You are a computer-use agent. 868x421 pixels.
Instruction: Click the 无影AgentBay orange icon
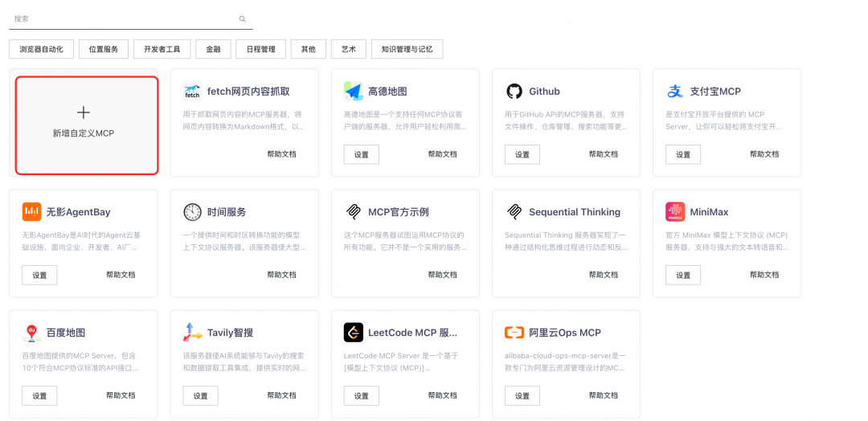[x=31, y=212]
